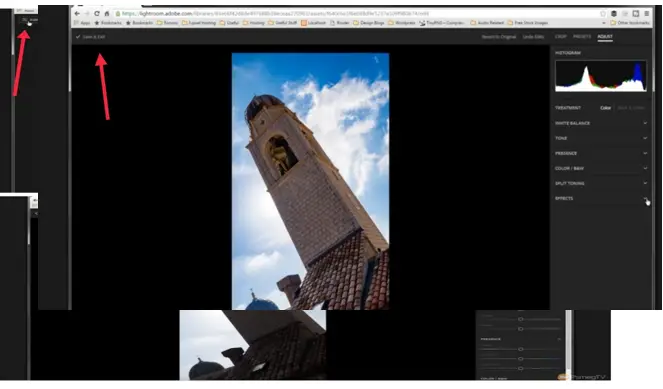Image resolution: width=663 pixels, height=389 pixels.
Task: Click slider handle directly above Presence heading in inset
Action: tap(521, 329)
